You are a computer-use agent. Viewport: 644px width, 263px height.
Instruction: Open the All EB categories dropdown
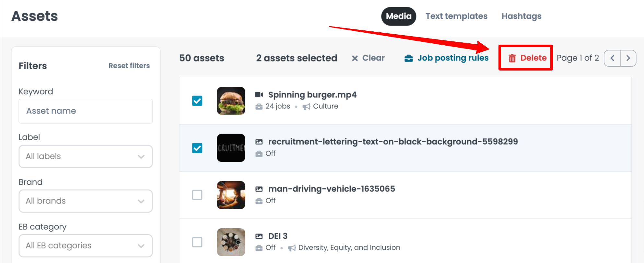click(86, 246)
